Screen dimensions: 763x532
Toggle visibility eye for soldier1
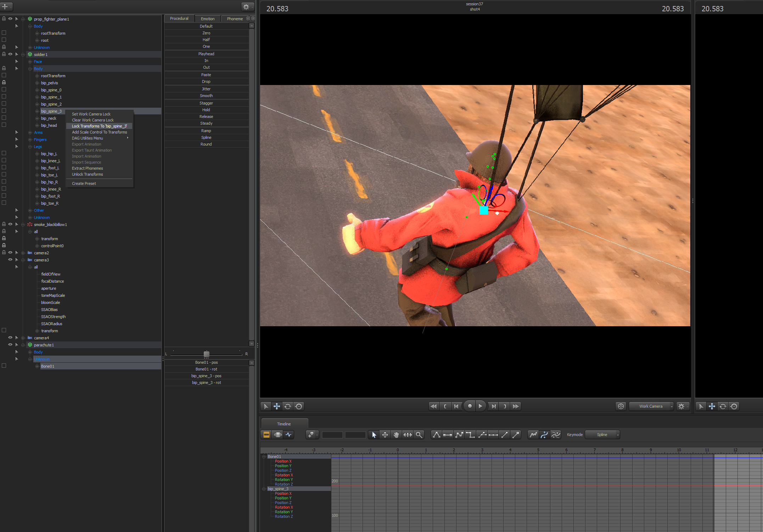click(x=10, y=54)
